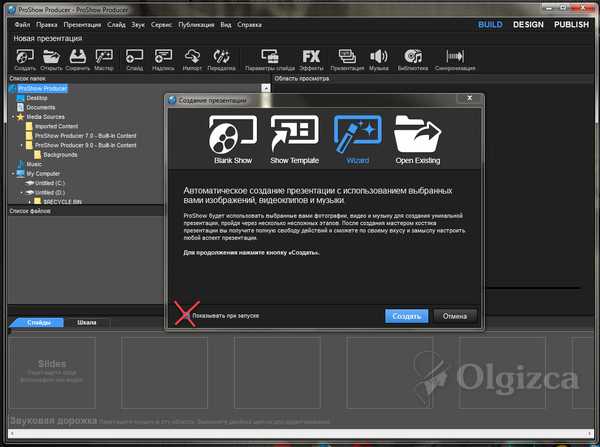Collapse the Untitled (D:) drive node
This screenshot has width=600, height=447.
[21, 192]
